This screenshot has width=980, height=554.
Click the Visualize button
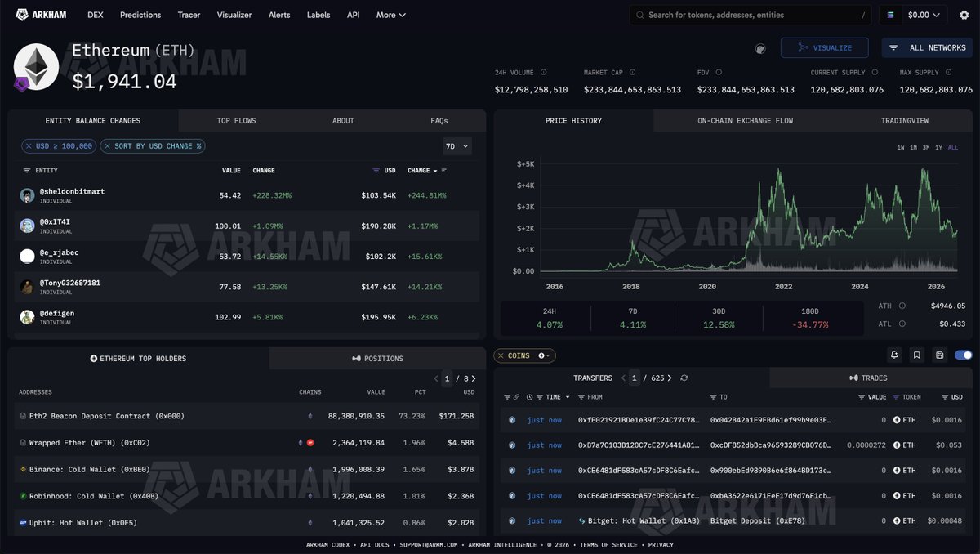[x=824, y=48]
